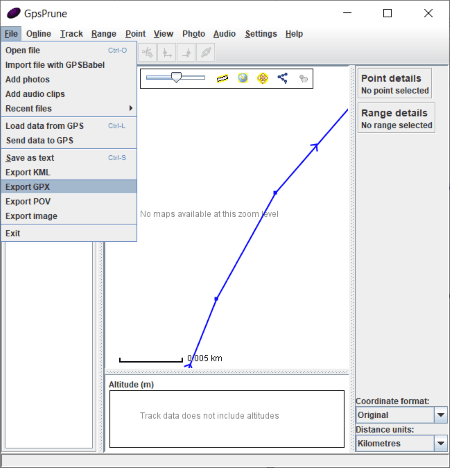Viewport: 450px width, 468px height.
Task: Open the Distance units dropdown
Action: (401, 443)
